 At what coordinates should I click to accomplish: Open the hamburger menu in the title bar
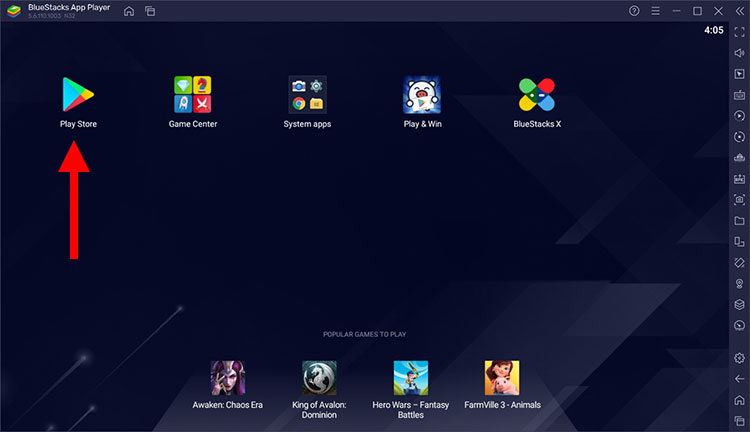tap(655, 11)
